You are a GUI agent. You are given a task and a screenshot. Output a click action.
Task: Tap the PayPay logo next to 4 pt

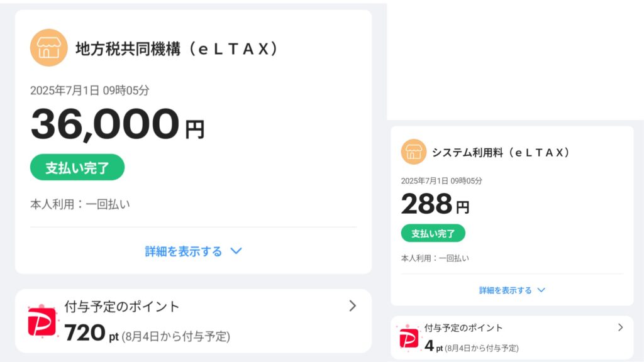[x=409, y=337]
